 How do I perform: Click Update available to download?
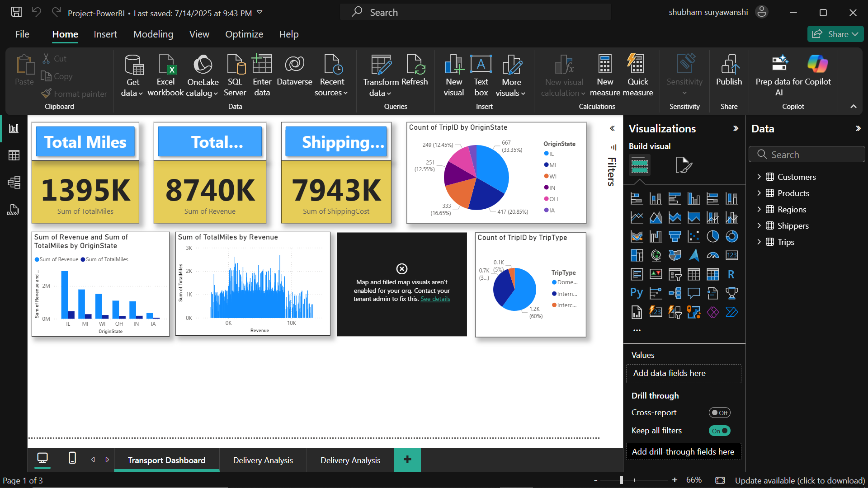tap(800, 480)
